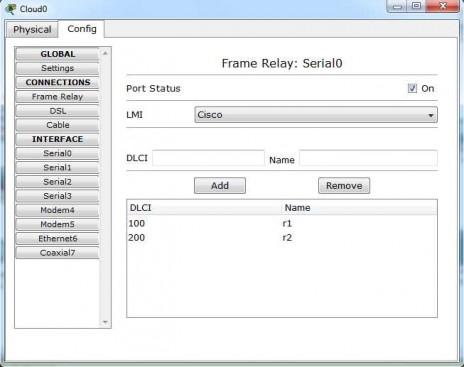Open Frame Relay connections
Screen dimensions: 464x367
57,97
